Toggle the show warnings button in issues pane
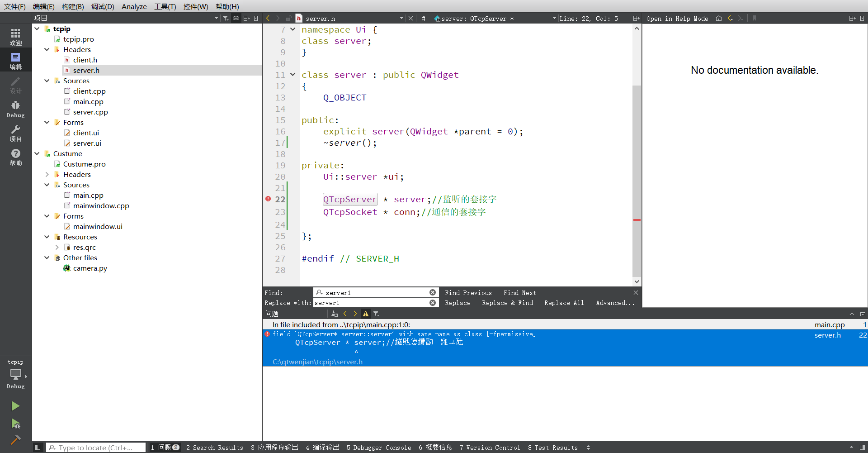Image resolution: width=868 pixels, height=453 pixels. 366,314
